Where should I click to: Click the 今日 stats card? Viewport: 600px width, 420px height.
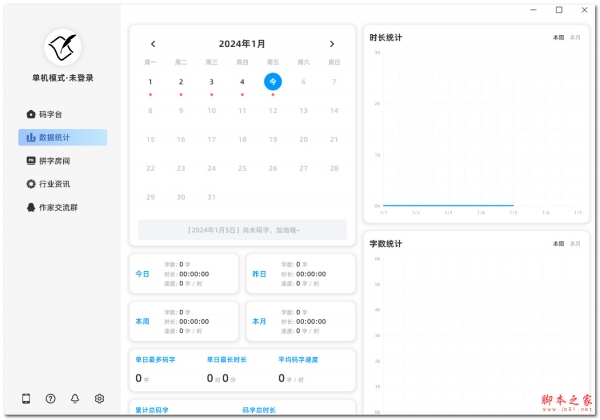click(184, 274)
